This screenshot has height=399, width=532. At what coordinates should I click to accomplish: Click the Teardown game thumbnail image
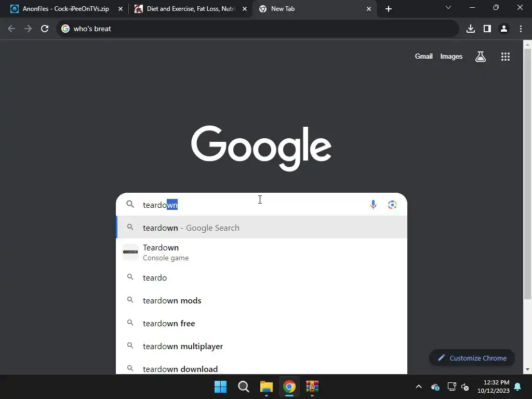(x=130, y=252)
